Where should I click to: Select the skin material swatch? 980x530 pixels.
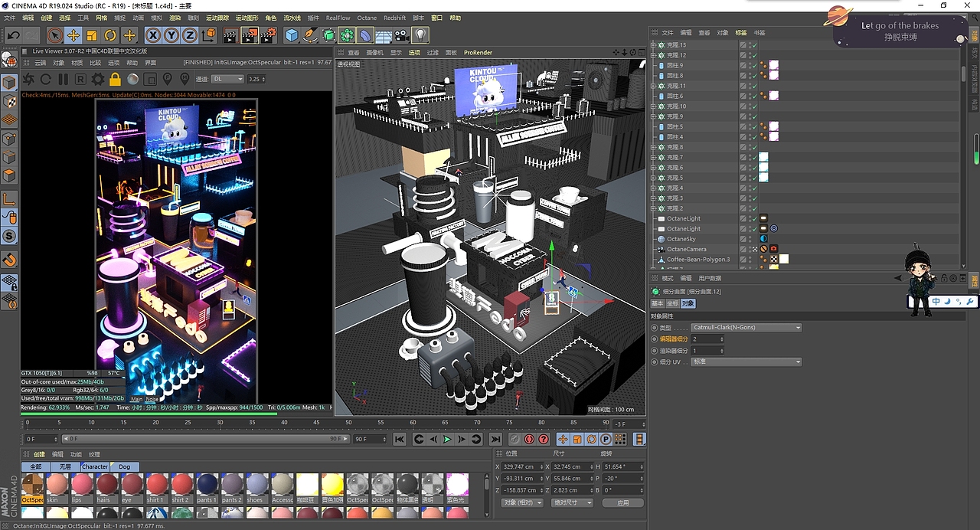click(57, 488)
